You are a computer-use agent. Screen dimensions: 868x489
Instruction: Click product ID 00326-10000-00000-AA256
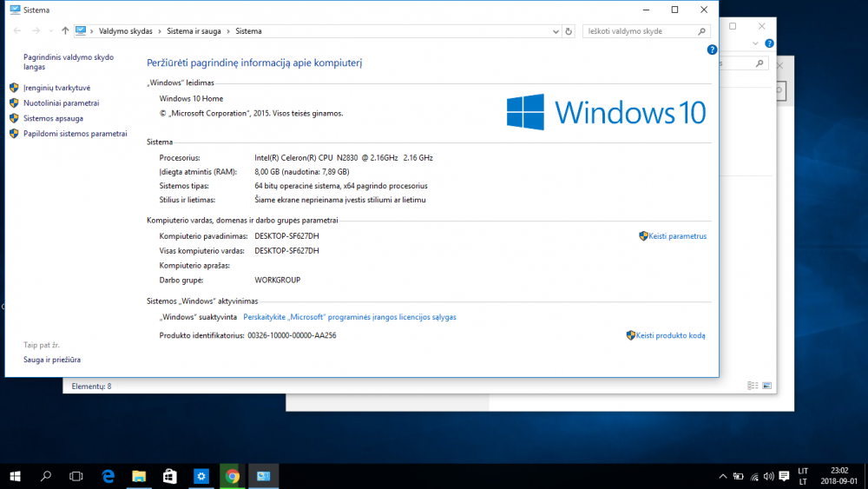point(292,335)
